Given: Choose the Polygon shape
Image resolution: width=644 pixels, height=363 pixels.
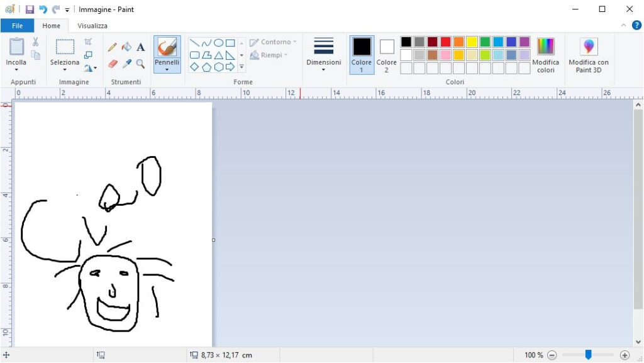Looking at the screenshot, I should point(206,55).
